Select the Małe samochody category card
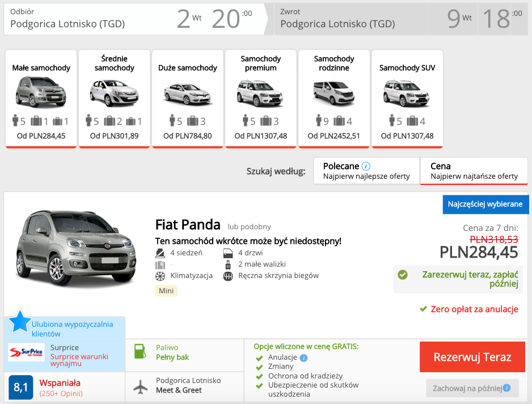Image resolution: width=532 pixels, height=404 pixels. 41,99
